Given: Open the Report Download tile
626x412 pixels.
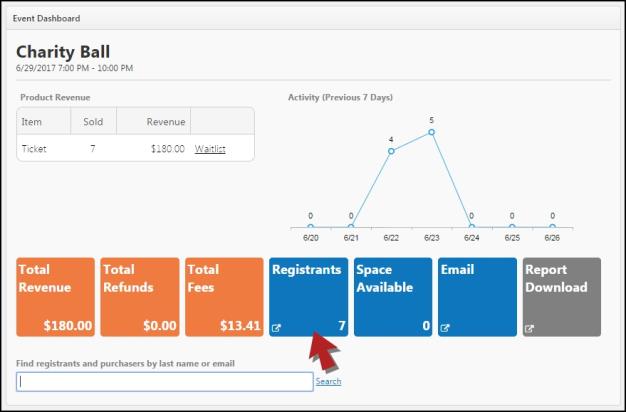Looking at the screenshot, I should tap(562, 297).
